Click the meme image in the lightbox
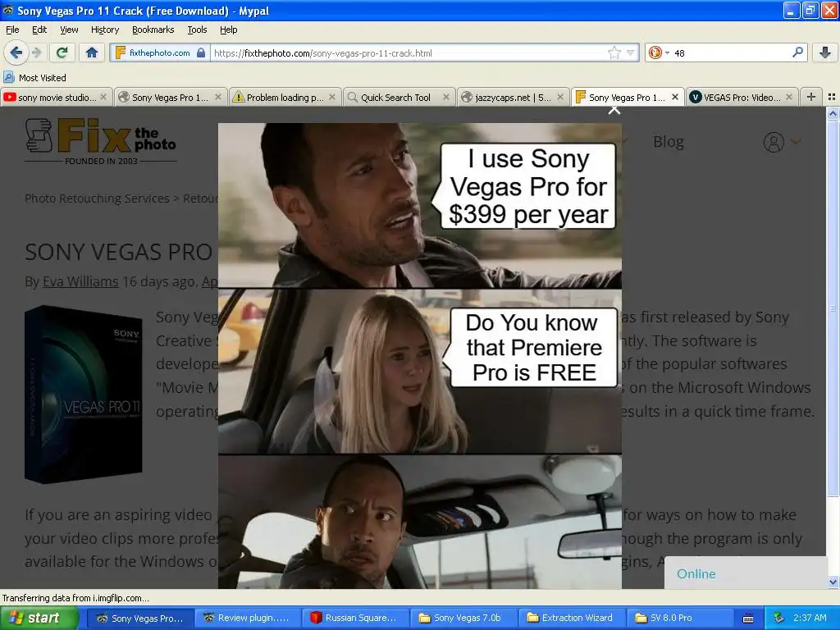Image resolution: width=840 pixels, height=630 pixels. click(420, 356)
